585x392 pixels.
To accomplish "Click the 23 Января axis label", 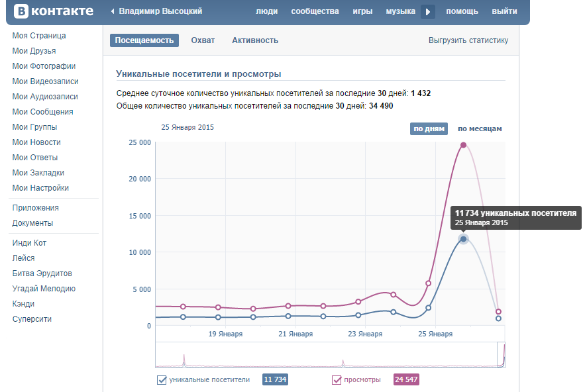I will tap(365, 334).
